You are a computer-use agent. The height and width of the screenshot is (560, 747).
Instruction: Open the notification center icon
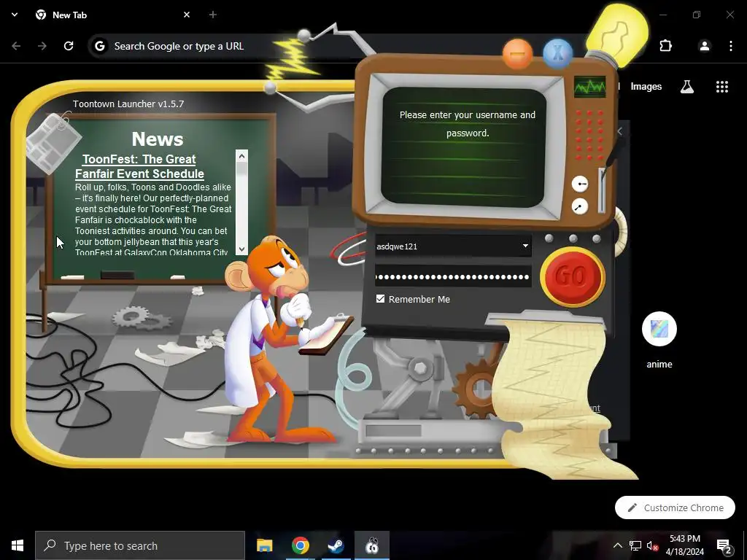coord(724,545)
